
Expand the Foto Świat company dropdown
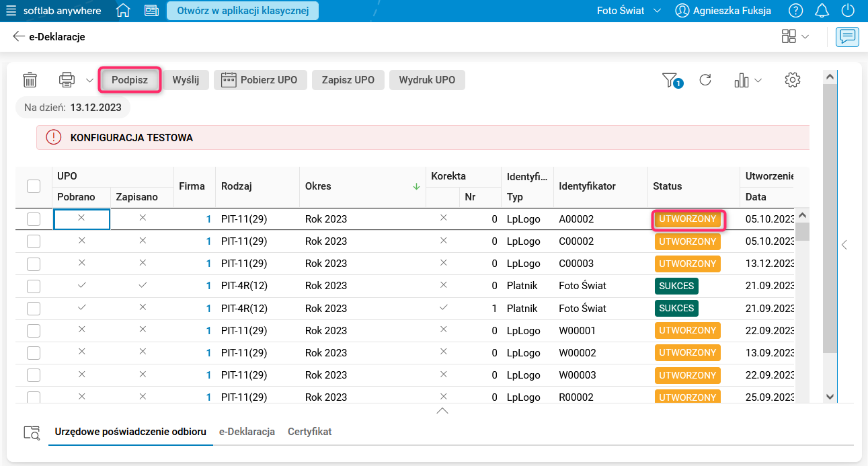[656, 11]
